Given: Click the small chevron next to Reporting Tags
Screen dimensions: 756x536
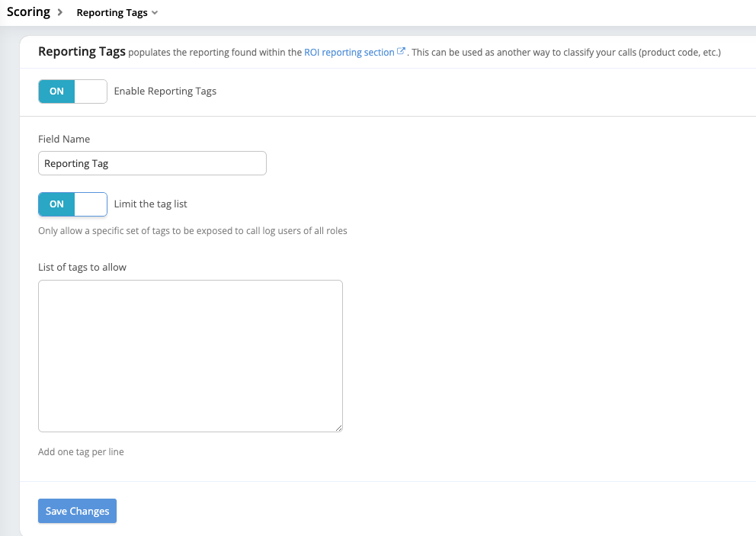Looking at the screenshot, I should (155, 13).
